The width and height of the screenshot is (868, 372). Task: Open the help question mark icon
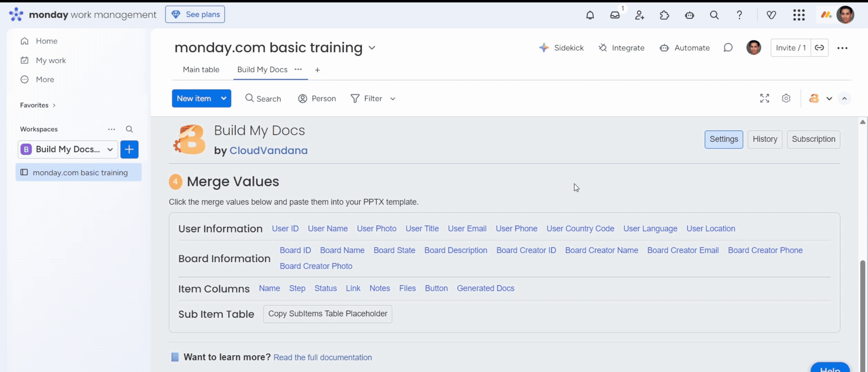point(739,15)
